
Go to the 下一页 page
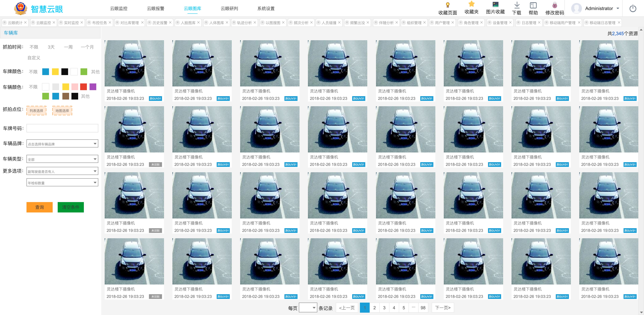coord(443,308)
